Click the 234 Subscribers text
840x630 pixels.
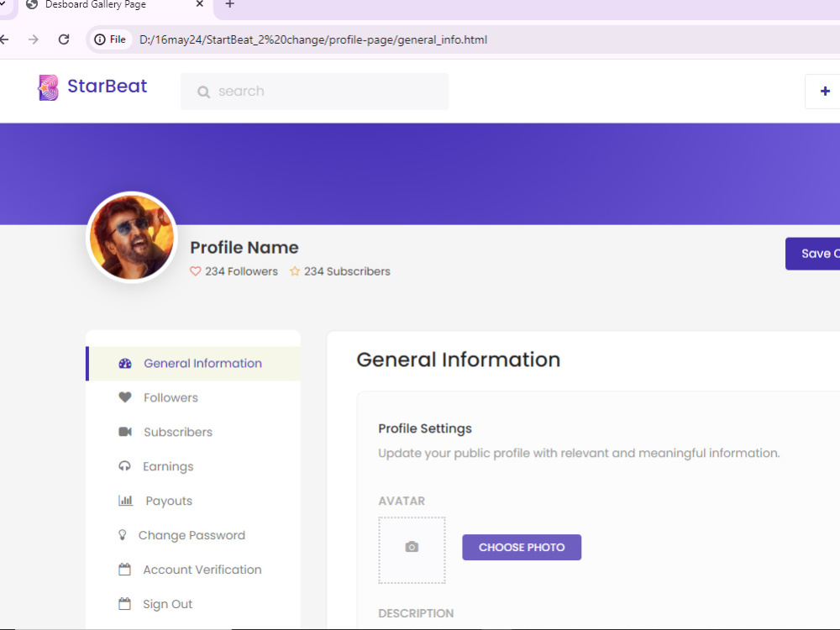pyautogui.click(x=347, y=271)
